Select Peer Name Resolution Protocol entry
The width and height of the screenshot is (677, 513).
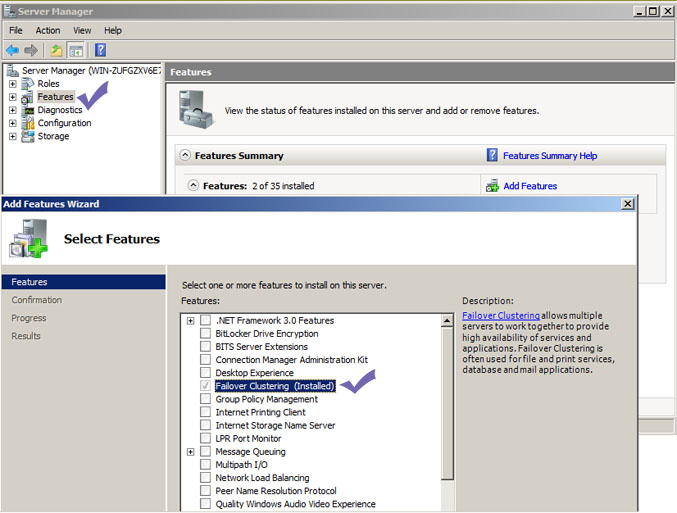coord(276,491)
